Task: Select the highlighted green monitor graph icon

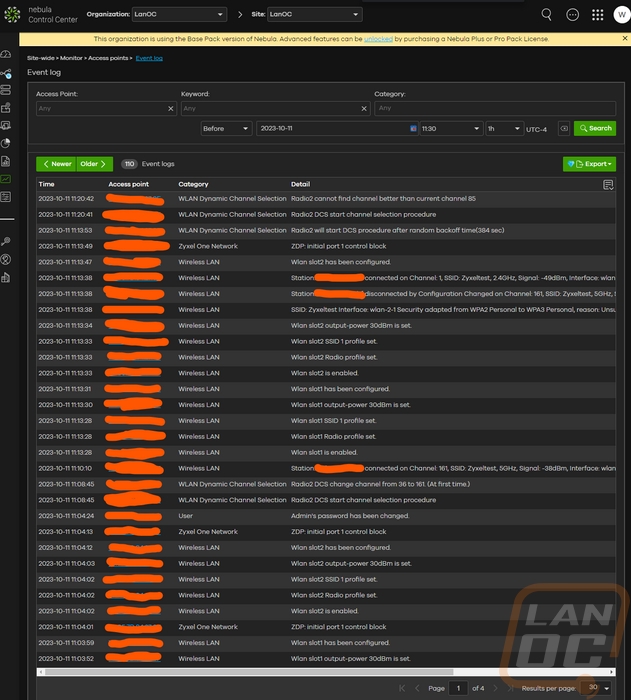Action: coord(6,179)
